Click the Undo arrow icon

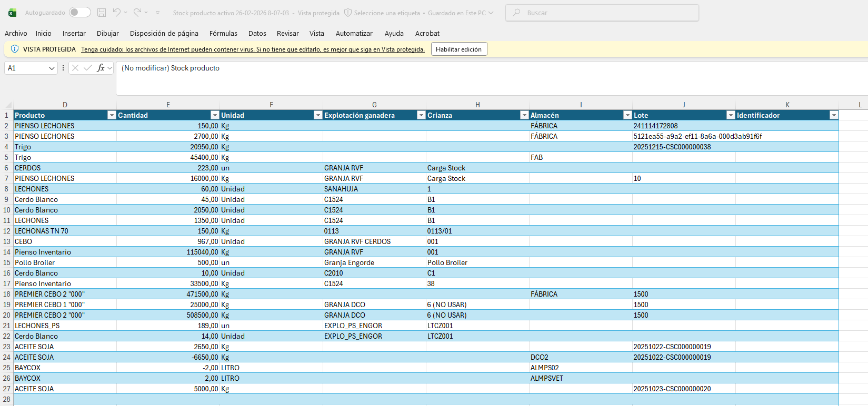pos(117,13)
